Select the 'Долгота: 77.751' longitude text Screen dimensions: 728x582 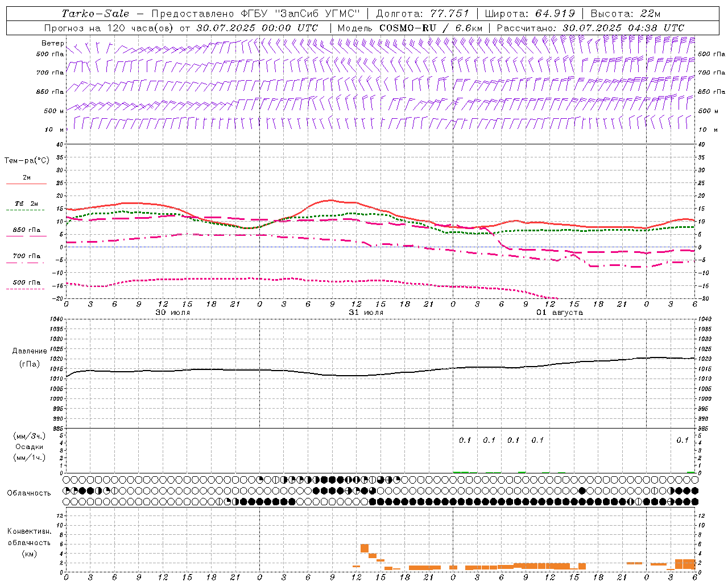[423, 13]
